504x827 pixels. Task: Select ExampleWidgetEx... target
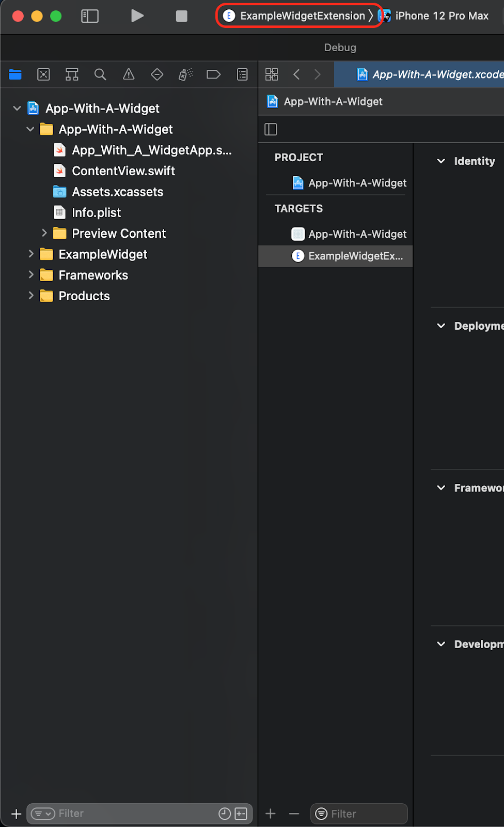coord(336,256)
